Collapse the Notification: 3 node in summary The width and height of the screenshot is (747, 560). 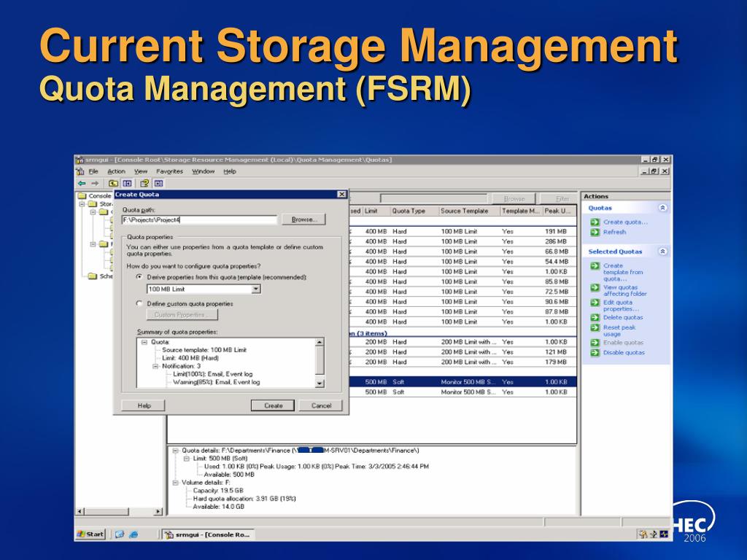(155, 366)
